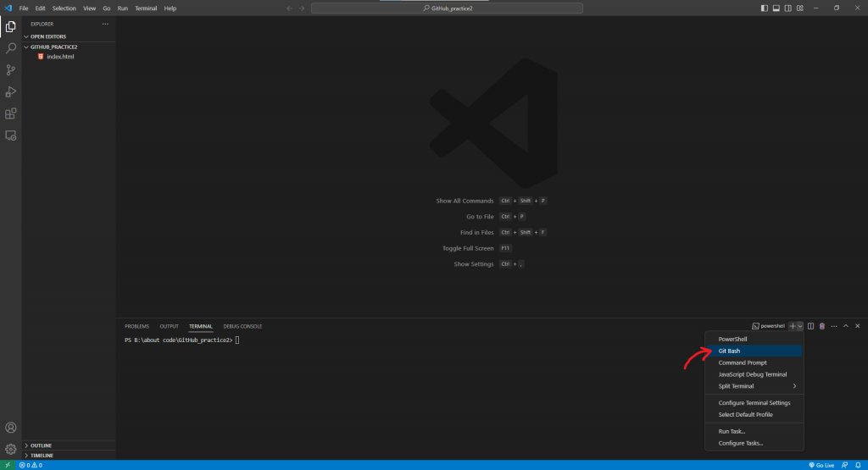868x470 pixels.
Task: Toggle the bottom panel layout icon
Action: pos(776,8)
